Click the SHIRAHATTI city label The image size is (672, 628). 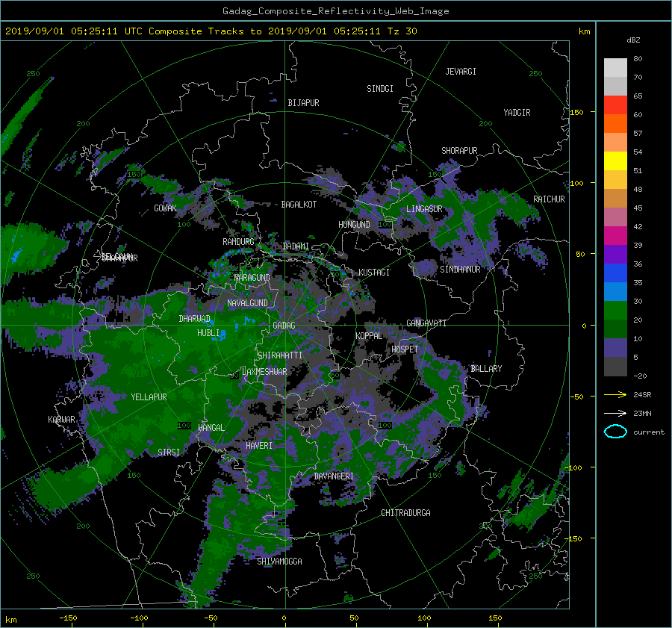point(280,355)
